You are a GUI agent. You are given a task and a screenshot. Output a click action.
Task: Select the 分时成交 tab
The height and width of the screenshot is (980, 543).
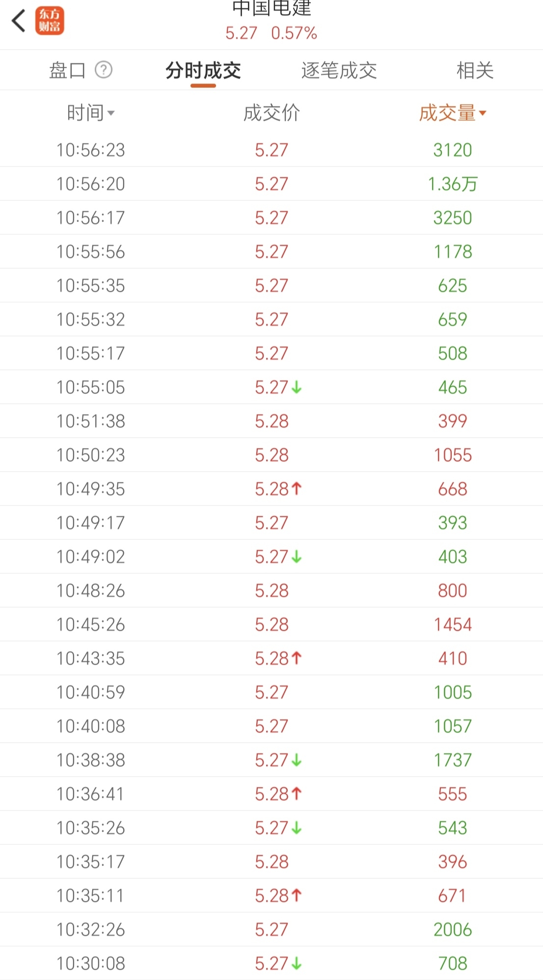203,70
